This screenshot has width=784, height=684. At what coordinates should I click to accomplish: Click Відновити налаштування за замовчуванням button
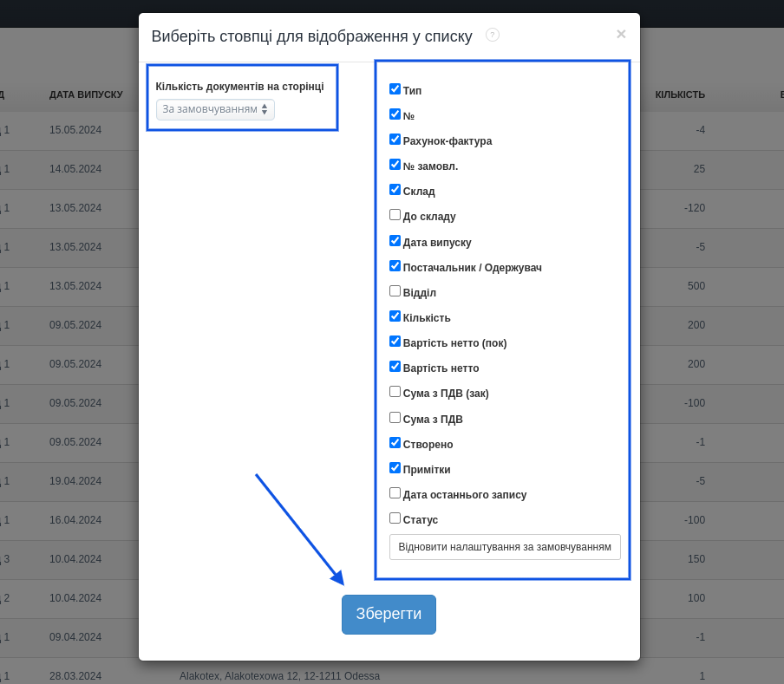[505, 547]
